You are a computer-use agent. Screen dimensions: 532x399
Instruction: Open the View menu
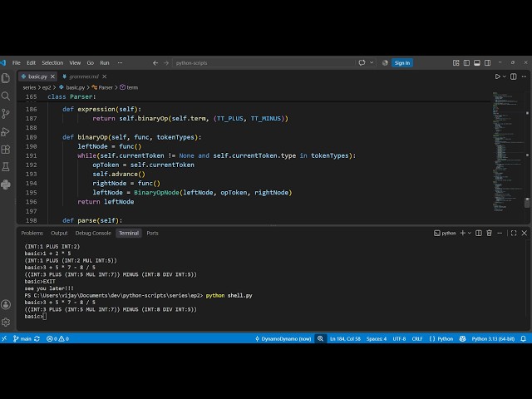coord(75,63)
